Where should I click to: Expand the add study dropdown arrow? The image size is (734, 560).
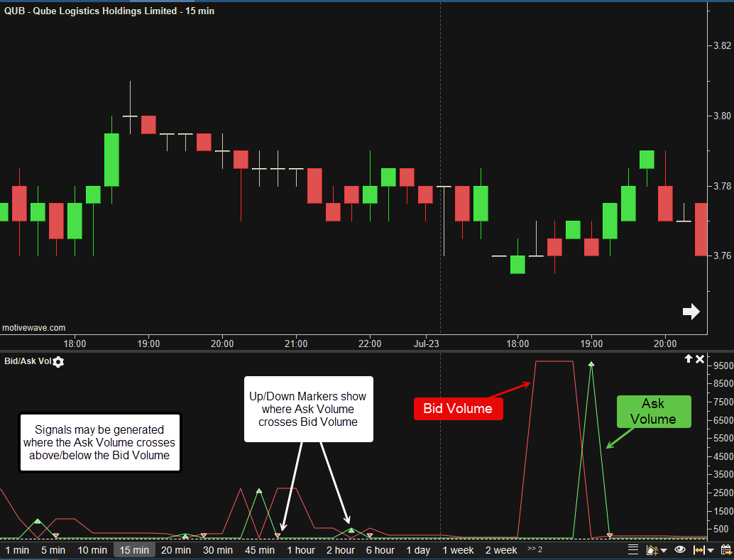[664, 550]
